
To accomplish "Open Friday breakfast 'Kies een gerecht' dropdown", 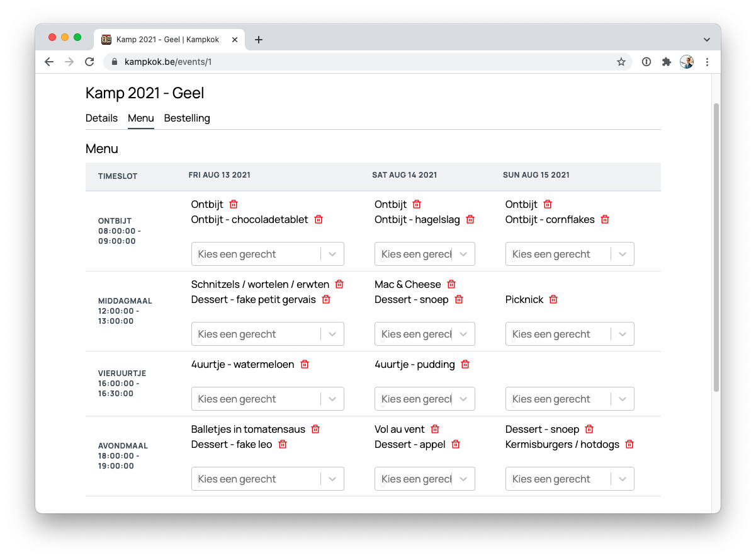I will (x=258, y=254).
